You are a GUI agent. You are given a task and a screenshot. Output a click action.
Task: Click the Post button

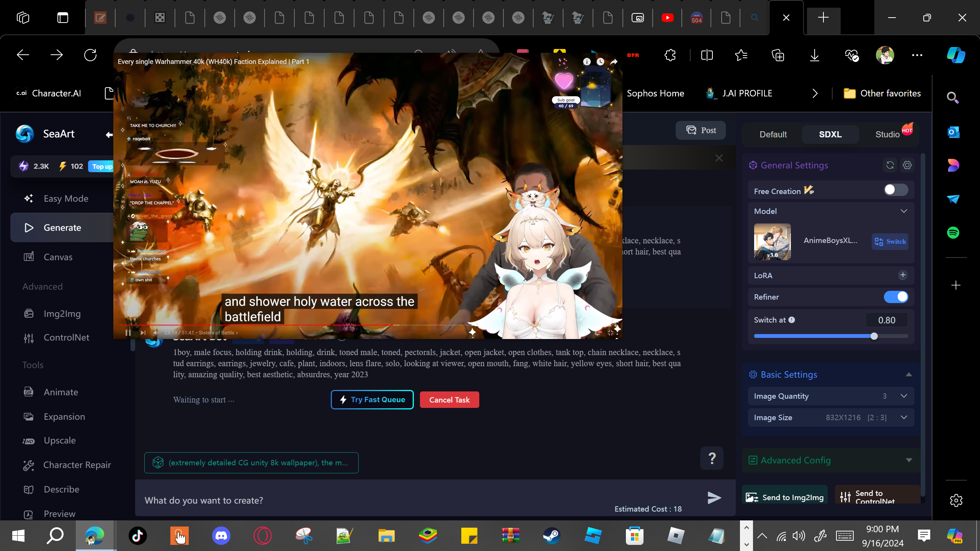[701, 130]
